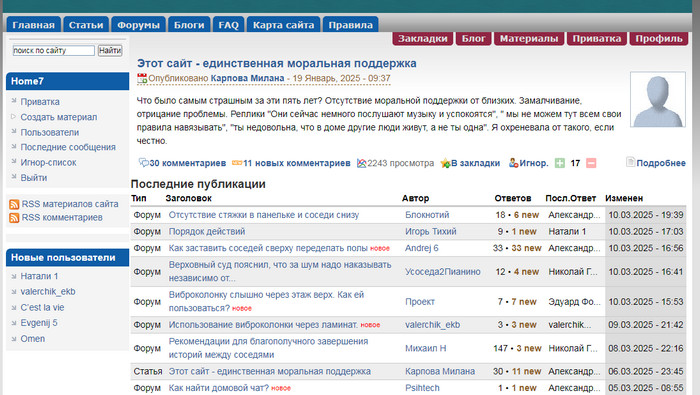Open the 11 новых комментариев link

coord(296,163)
